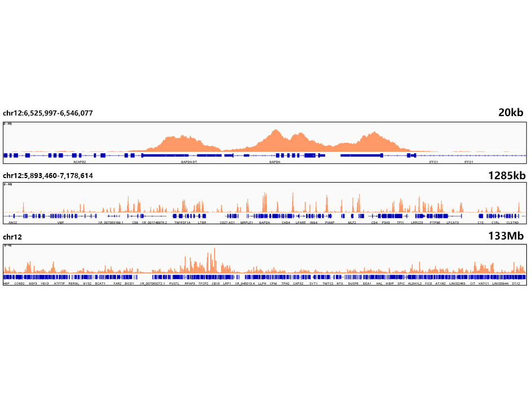Select the CLSTN3 gene label
The height and width of the screenshot is (399, 532).
tap(512, 223)
